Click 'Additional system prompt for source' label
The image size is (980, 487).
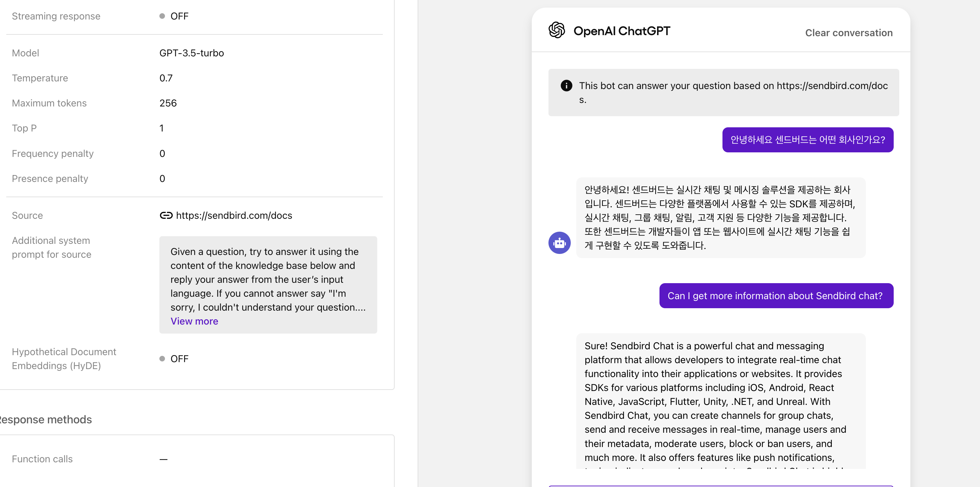point(52,247)
